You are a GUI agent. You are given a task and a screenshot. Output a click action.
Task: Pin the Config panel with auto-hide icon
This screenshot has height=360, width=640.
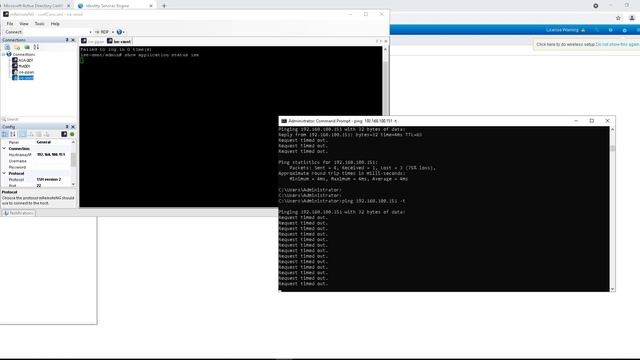pos(67,127)
